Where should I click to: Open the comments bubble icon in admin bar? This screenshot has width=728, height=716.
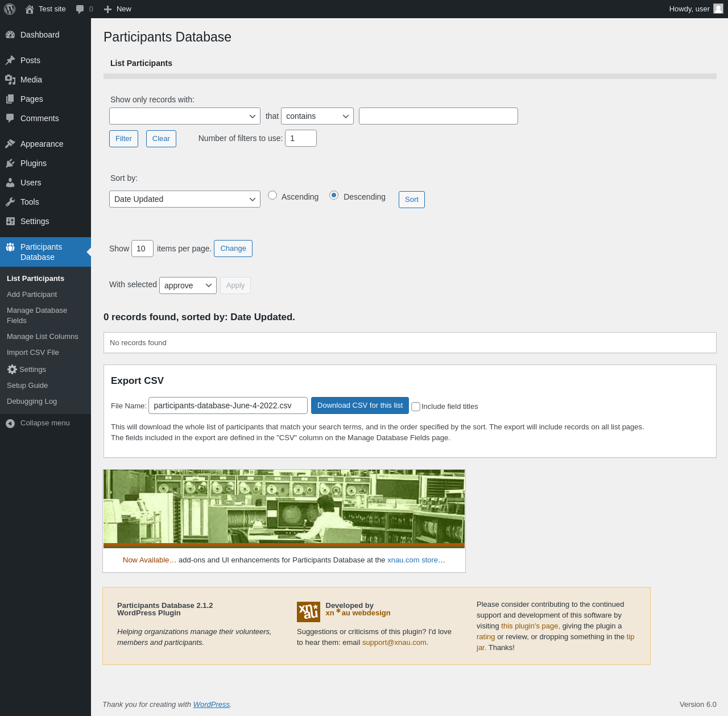(x=80, y=9)
